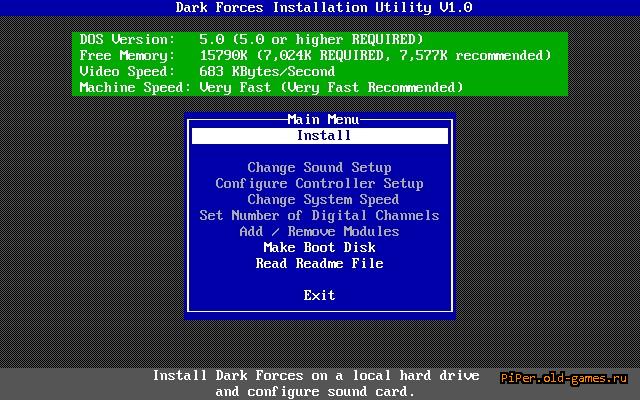640x400 pixels.
Task: Open the PiPer.old-games.ru watermark link
Action: [x=564, y=379]
